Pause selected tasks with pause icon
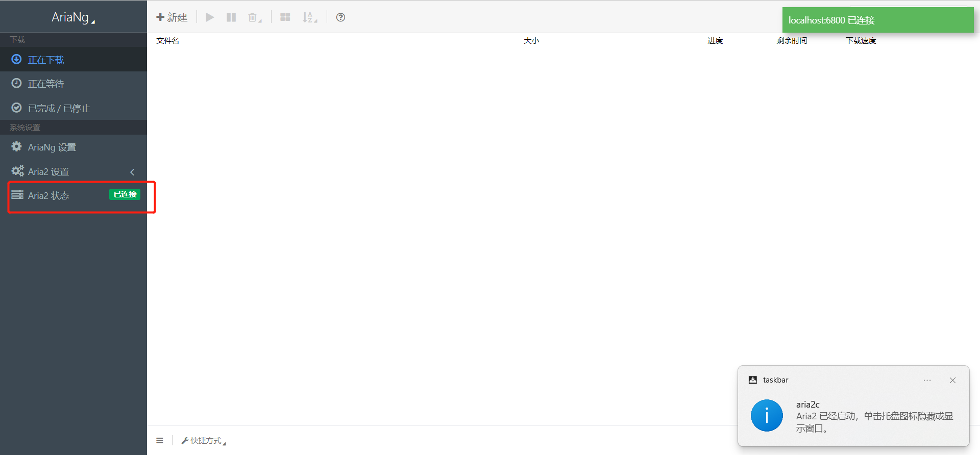980x455 pixels. pyautogui.click(x=231, y=17)
